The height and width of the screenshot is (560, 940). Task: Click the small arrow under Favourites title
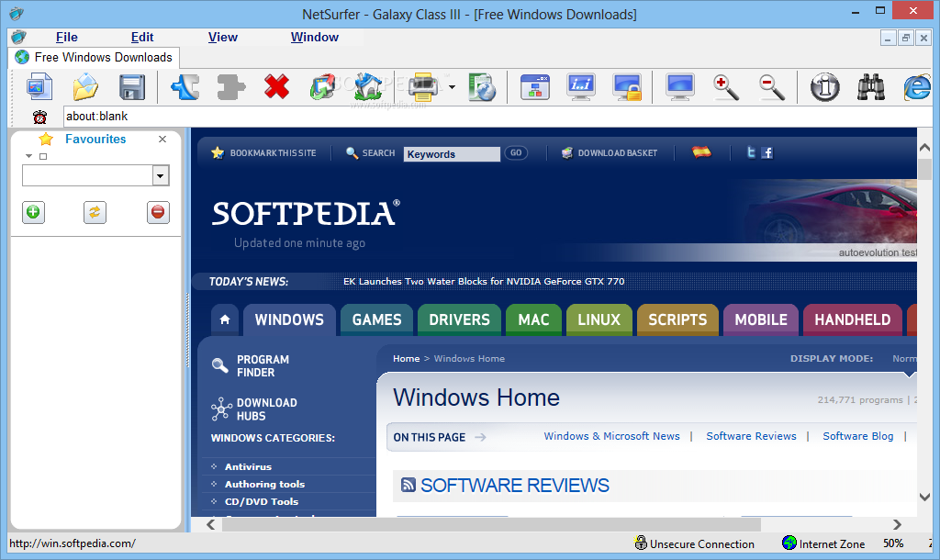[x=28, y=156]
